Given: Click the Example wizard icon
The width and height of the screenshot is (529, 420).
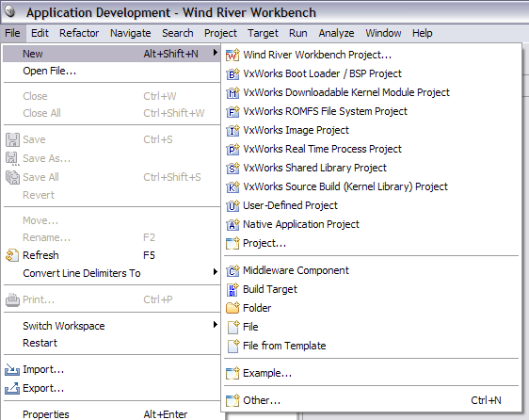Looking at the screenshot, I should pyautogui.click(x=232, y=374).
